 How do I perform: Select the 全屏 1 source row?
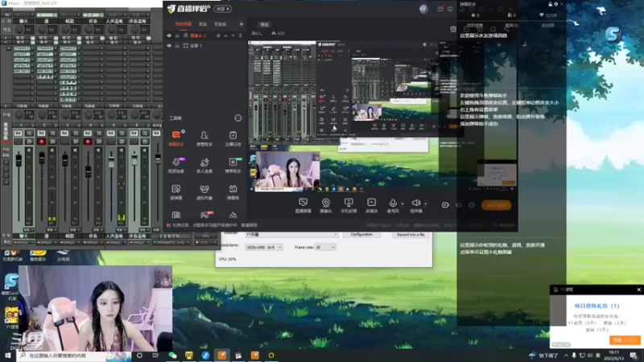click(205, 46)
